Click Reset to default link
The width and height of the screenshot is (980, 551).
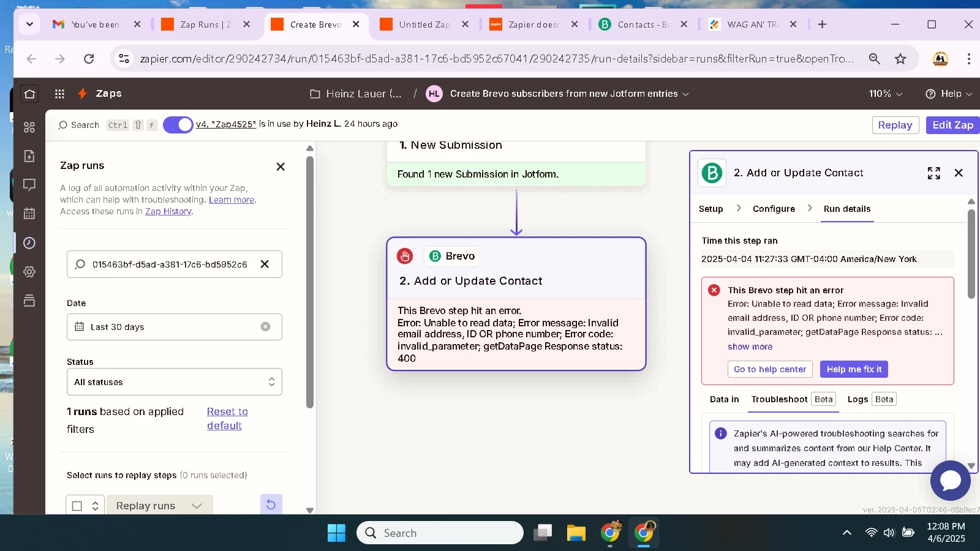click(x=227, y=419)
